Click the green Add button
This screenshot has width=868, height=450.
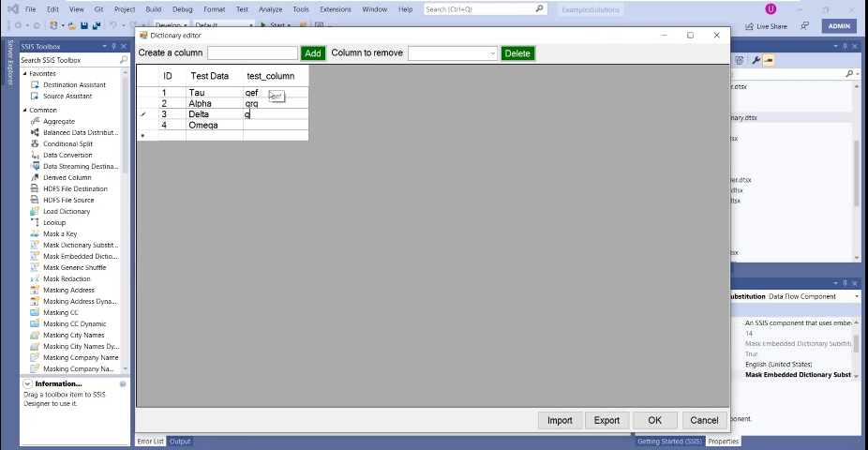[313, 53]
